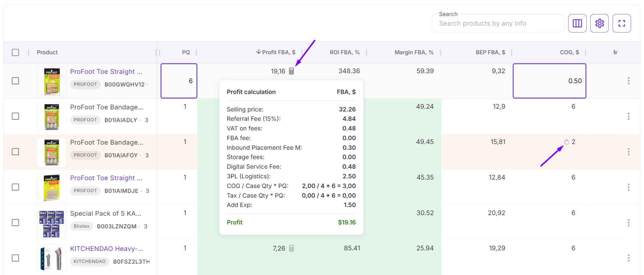Open the KITCHENDAO Heavy product link
This screenshot has width=644, height=275.
coord(107,249)
